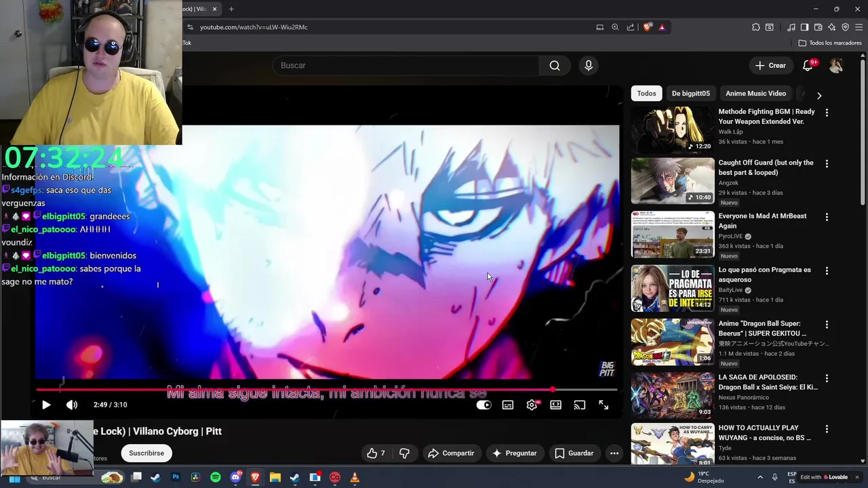Open the Crear create menu

770,65
